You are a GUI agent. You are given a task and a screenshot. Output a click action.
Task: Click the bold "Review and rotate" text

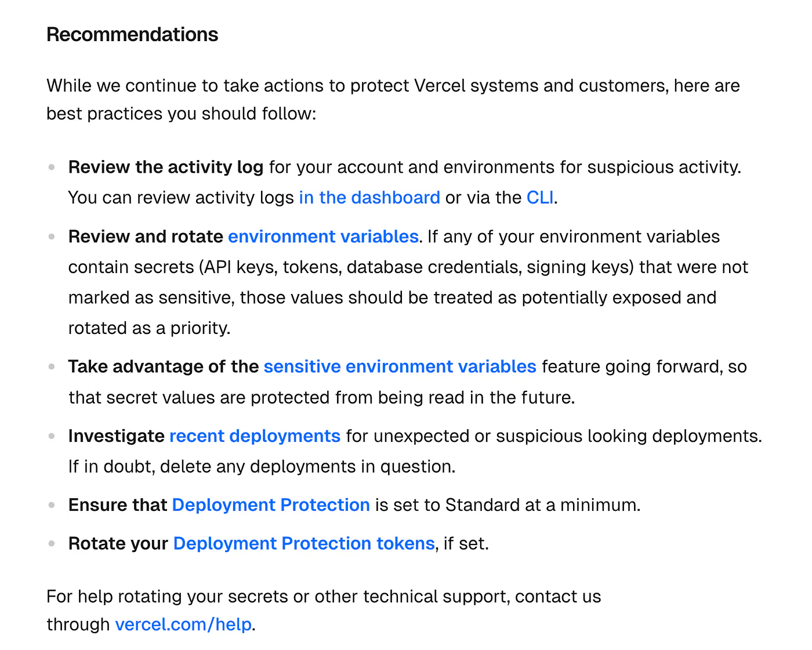(146, 237)
